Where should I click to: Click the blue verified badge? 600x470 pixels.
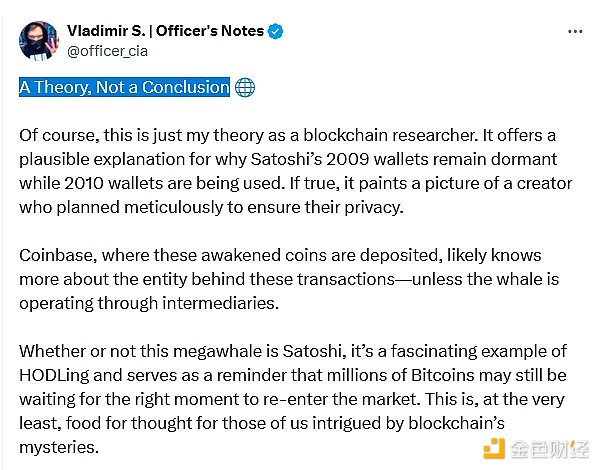tap(276, 31)
